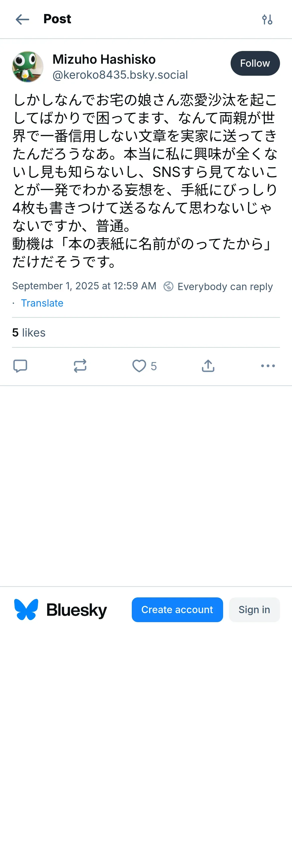
Task: Click the Bluesky wordmark text
Action: click(77, 610)
